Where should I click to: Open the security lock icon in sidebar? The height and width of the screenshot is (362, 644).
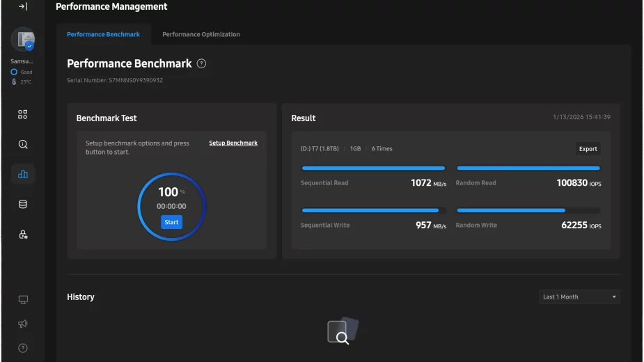pyautogui.click(x=23, y=235)
